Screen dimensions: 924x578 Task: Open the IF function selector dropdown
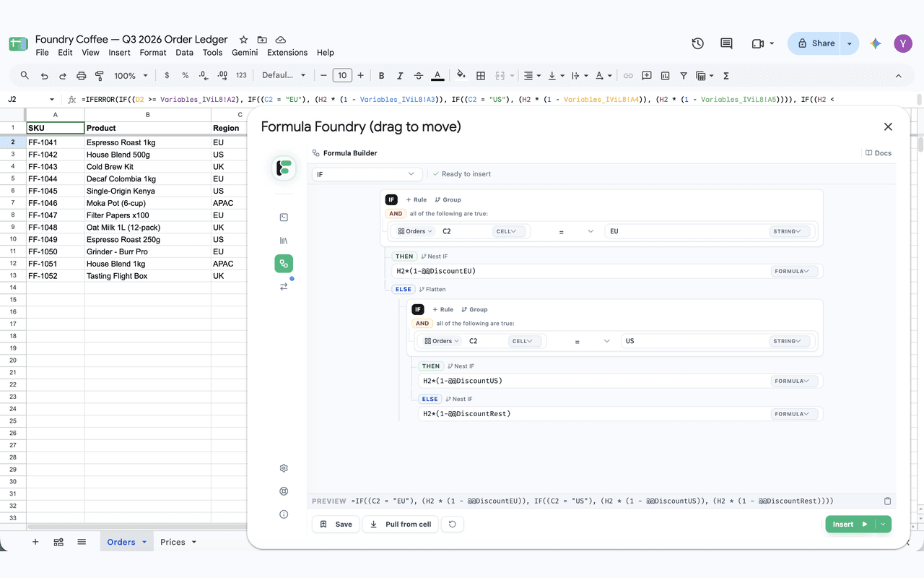point(367,174)
